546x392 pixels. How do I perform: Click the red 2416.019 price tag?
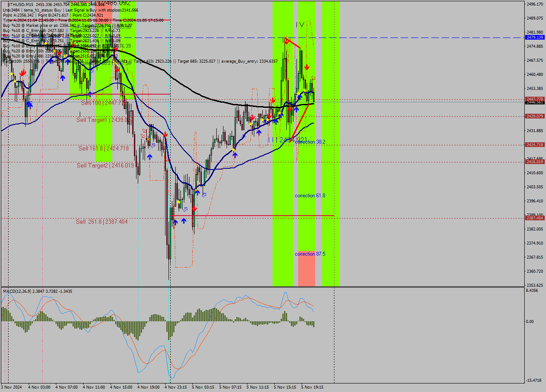point(535,162)
